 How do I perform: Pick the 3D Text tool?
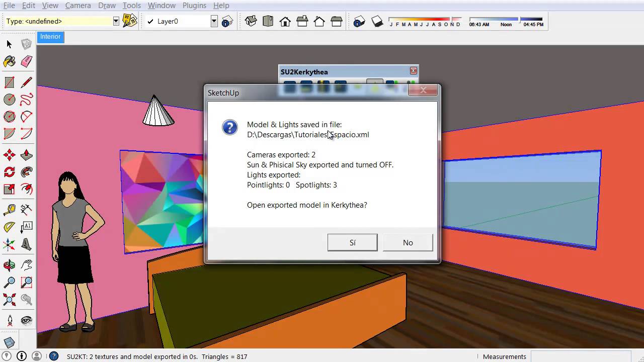coord(26,244)
